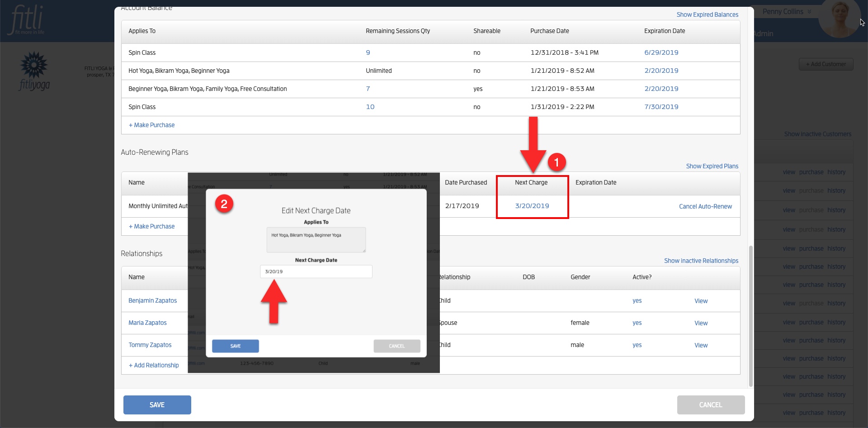The height and width of the screenshot is (428, 868).
Task: Show inactive Relationships link
Action: 701,261
